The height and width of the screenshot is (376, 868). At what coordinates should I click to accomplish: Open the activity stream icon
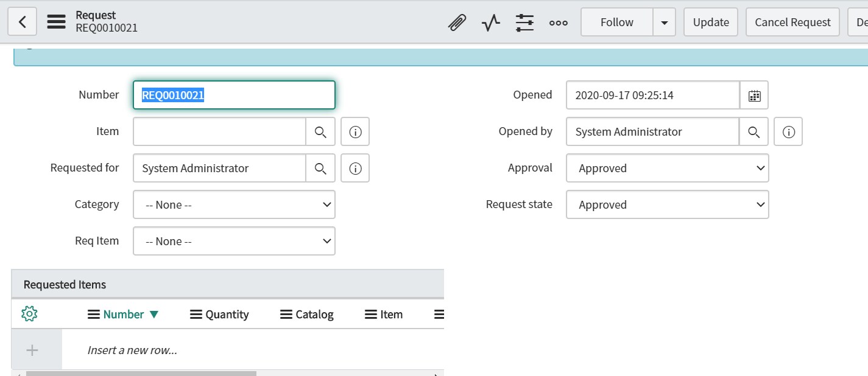(490, 23)
